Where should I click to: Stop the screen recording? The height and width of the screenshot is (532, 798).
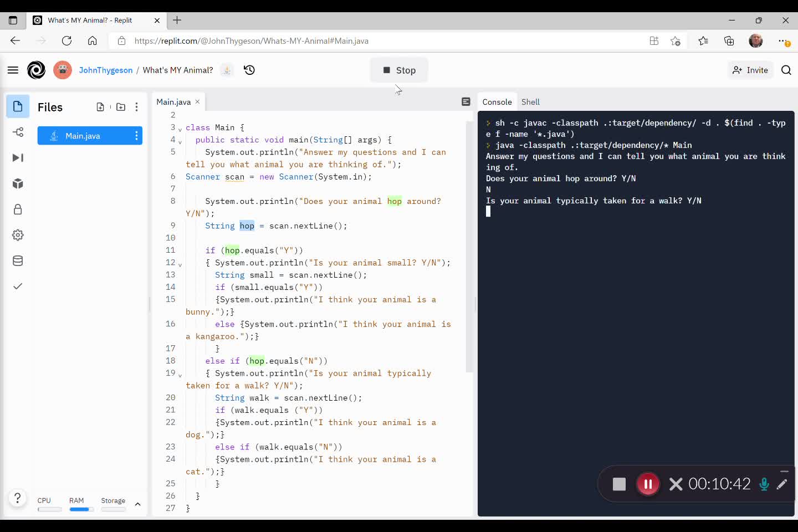point(619,484)
